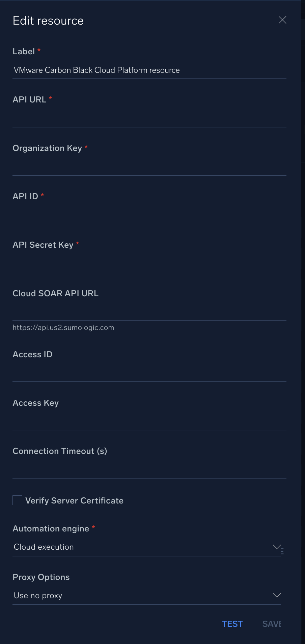Click the API ID input field

click(148, 215)
